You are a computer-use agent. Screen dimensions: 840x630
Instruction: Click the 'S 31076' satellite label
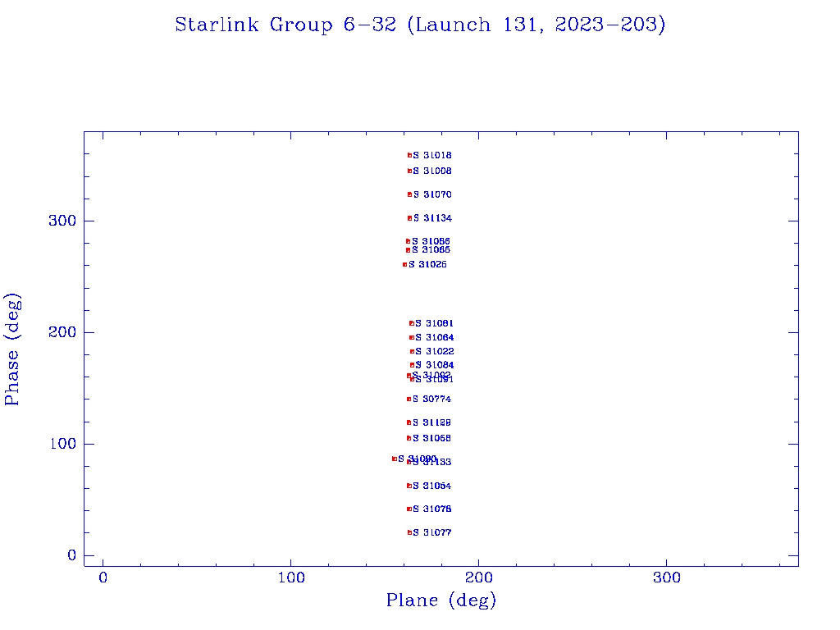(431, 509)
